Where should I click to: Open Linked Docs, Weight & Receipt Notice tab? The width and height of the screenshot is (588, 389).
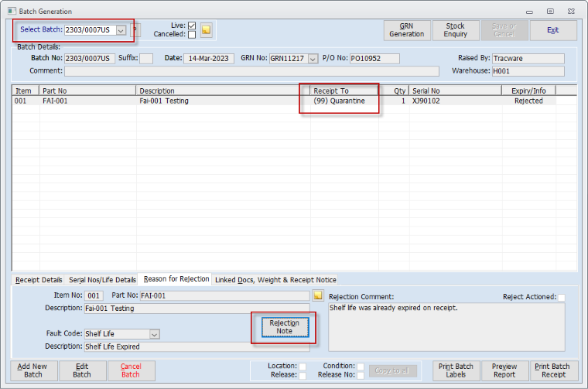click(x=275, y=279)
